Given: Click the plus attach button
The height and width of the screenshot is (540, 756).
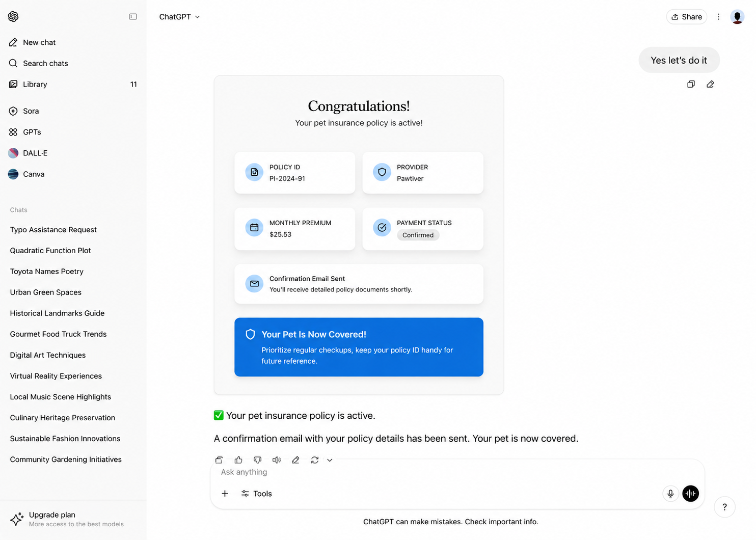Looking at the screenshot, I should pos(225,494).
